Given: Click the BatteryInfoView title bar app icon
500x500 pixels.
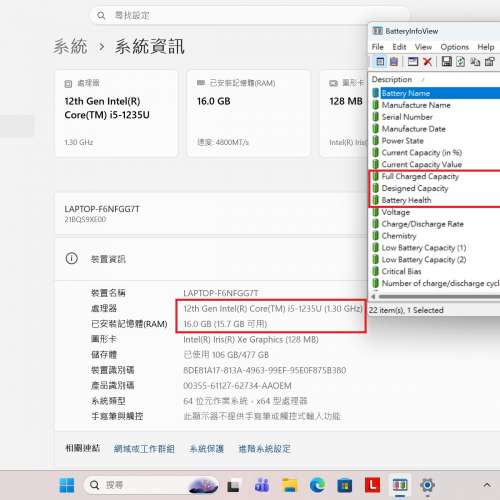Looking at the screenshot, I should click(x=377, y=31).
